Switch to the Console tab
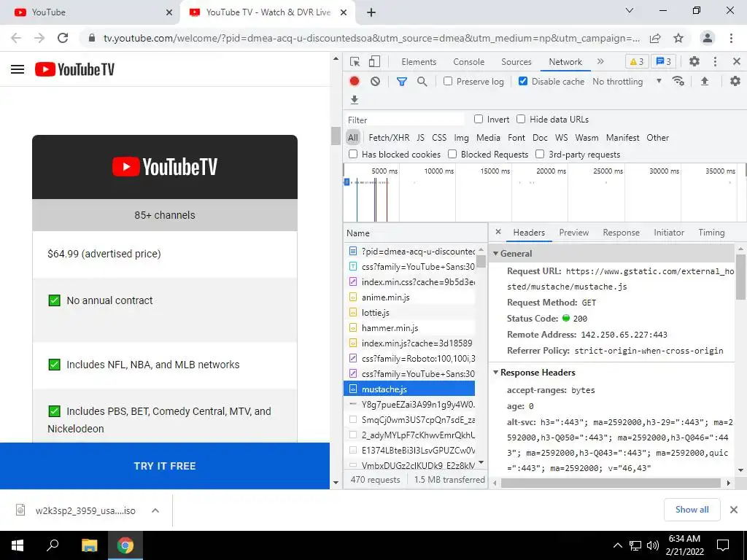This screenshot has width=747, height=560. point(469,62)
